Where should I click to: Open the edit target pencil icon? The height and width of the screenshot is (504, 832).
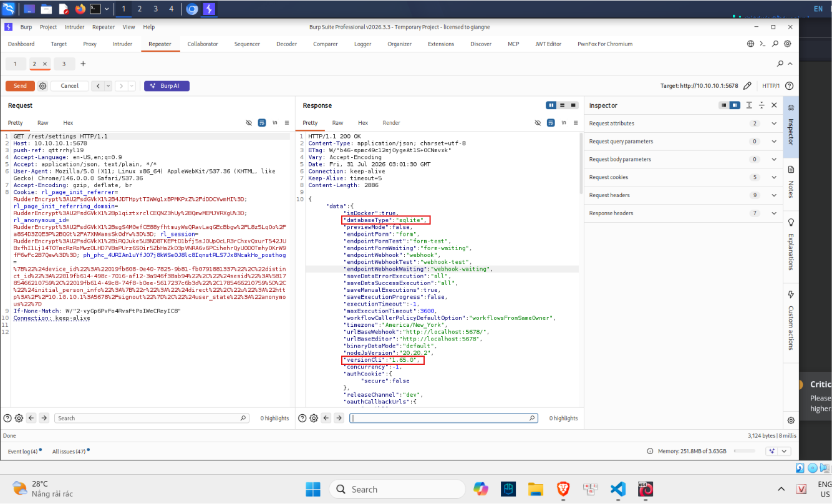[x=747, y=86]
